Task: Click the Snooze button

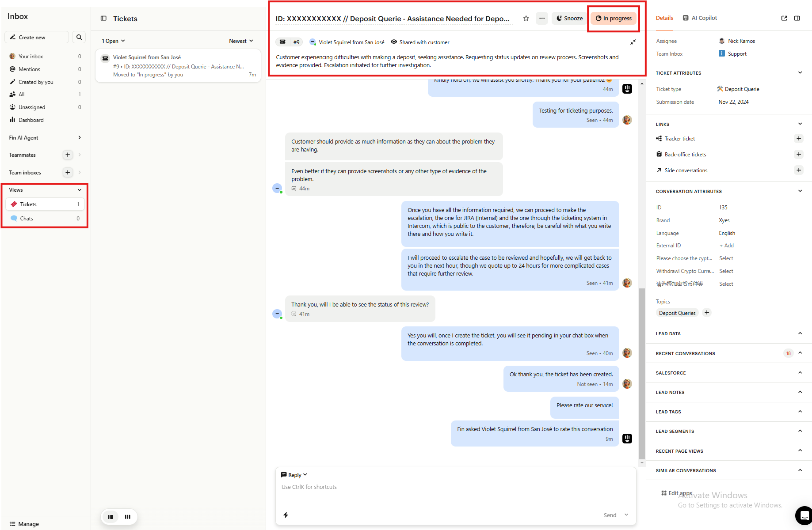Action: [x=569, y=18]
